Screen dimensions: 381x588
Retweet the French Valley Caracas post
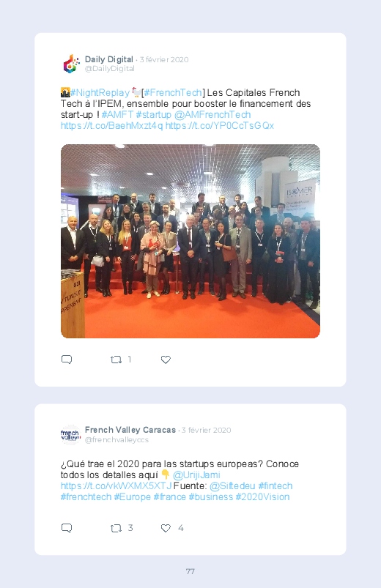tap(116, 528)
